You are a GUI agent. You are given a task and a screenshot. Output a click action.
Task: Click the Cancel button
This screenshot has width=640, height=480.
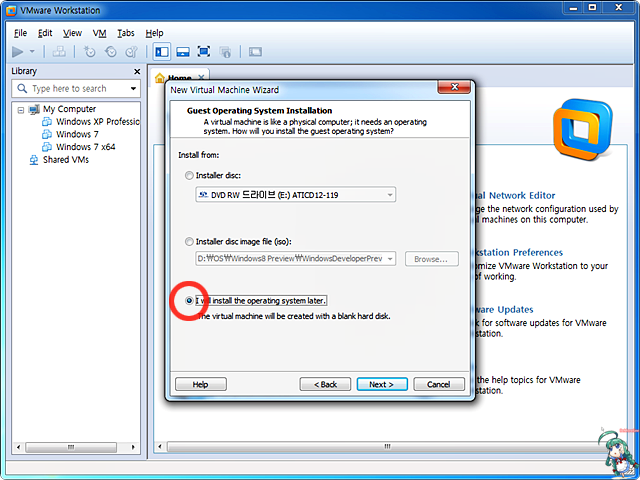pos(439,384)
